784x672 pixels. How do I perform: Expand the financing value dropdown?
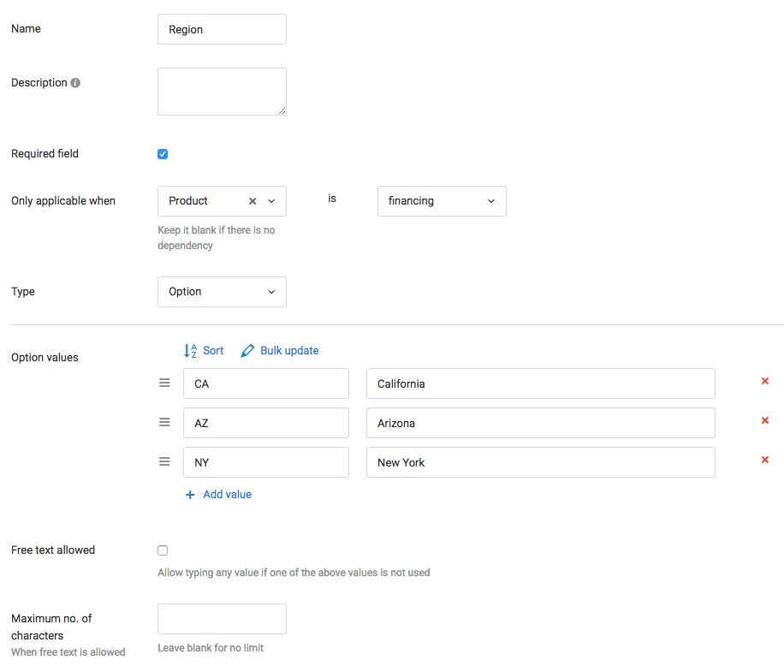click(x=490, y=200)
